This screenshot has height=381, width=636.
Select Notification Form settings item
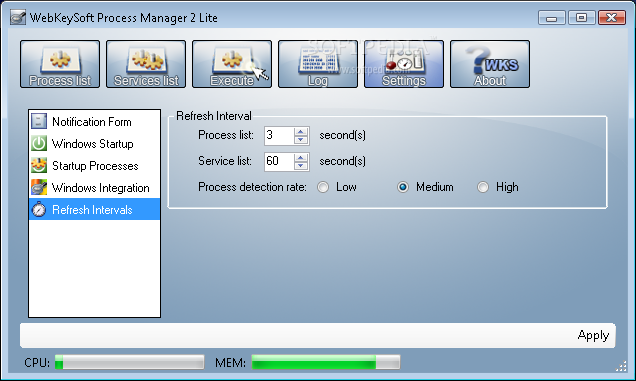[x=95, y=121]
